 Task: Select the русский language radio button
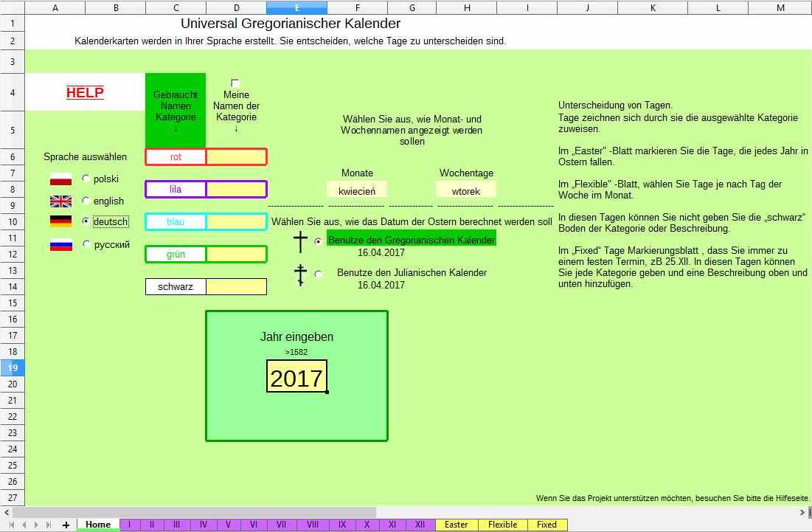[86, 244]
